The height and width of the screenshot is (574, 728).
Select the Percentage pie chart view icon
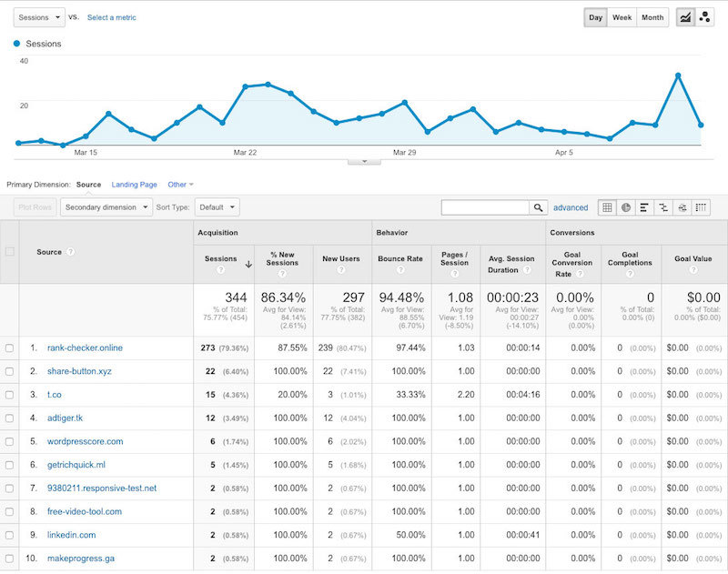626,207
